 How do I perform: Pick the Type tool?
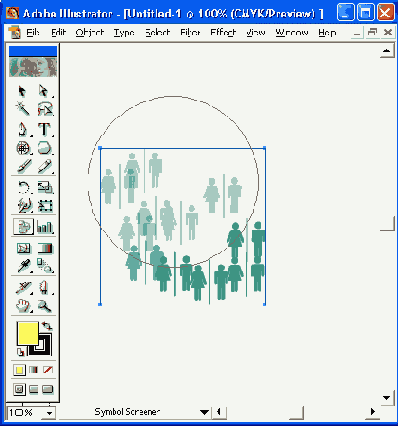tap(44, 129)
